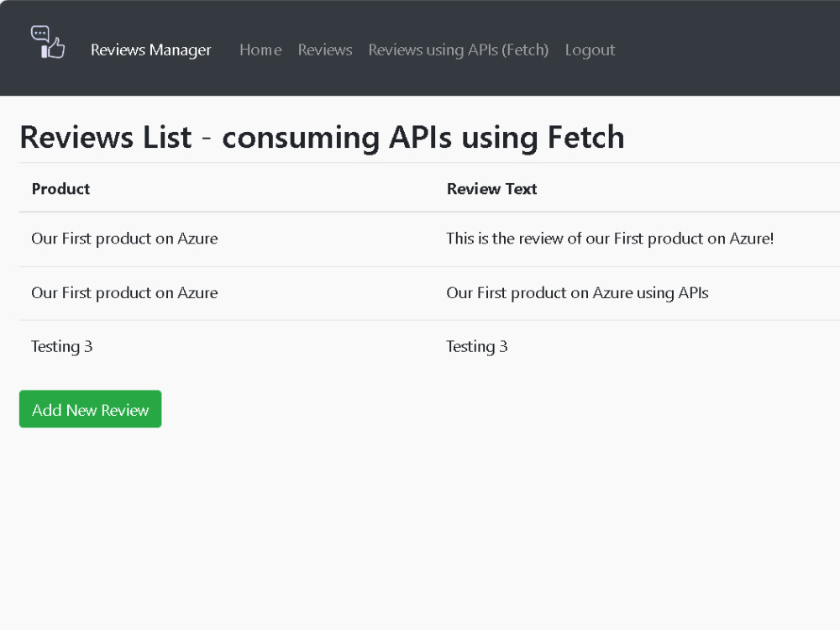This screenshot has width=840, height=630.
Task: Click the Add New Review button
Action: (90, 409)
